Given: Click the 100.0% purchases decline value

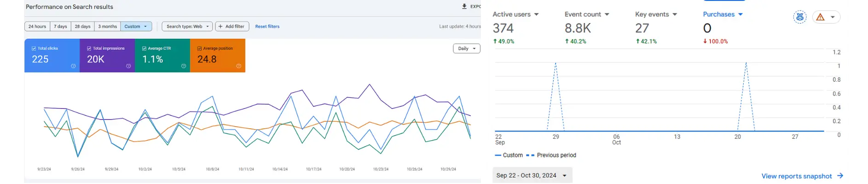Looking at the screenshot, I should pyautogui.click(x=716, y=42).
